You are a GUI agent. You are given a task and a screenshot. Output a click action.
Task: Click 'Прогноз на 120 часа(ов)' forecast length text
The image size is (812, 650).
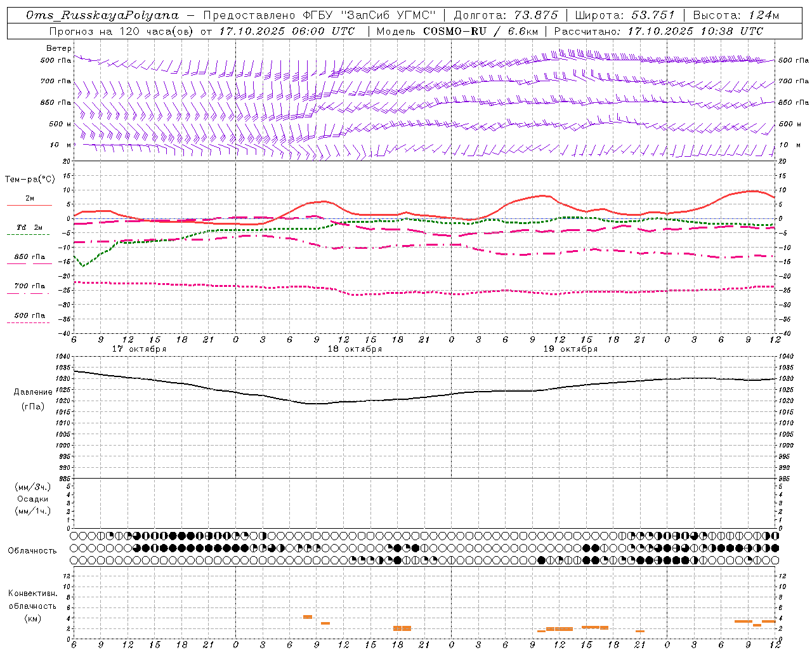click(122, 31)
